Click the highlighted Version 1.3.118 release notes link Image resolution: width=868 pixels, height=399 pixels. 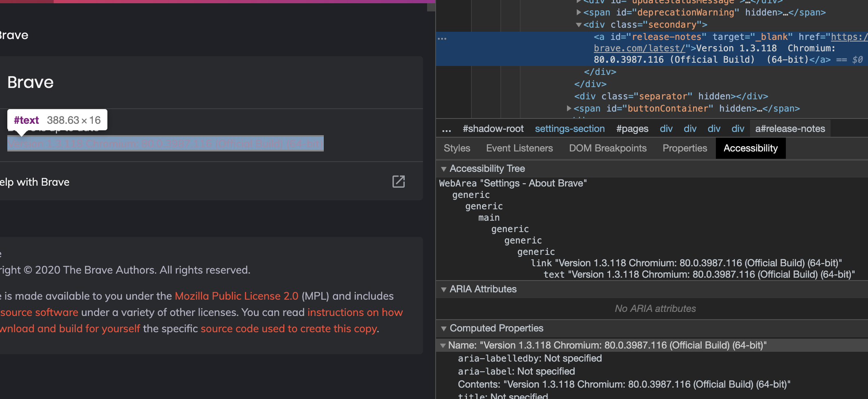pos(166,144)
